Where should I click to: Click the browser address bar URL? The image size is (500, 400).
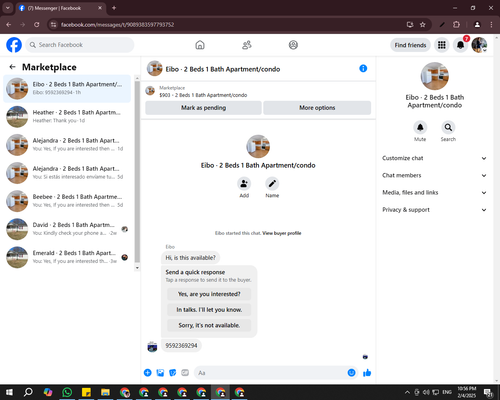point(117,25)
